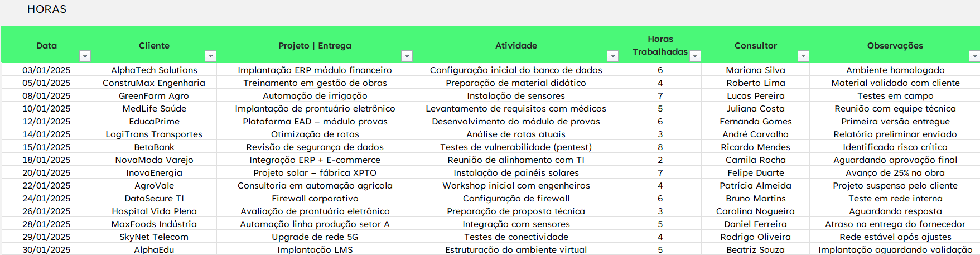Select the Testes de vulnerabilidade (pentest) cell

[516, 147]
